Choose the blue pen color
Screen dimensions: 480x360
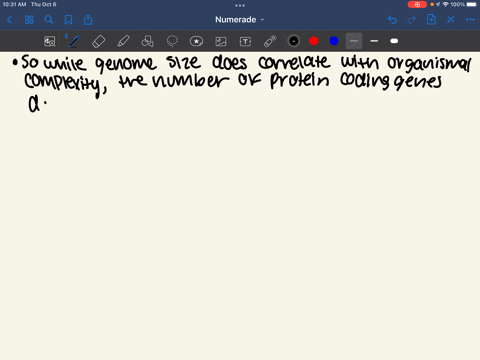[334, 41]
